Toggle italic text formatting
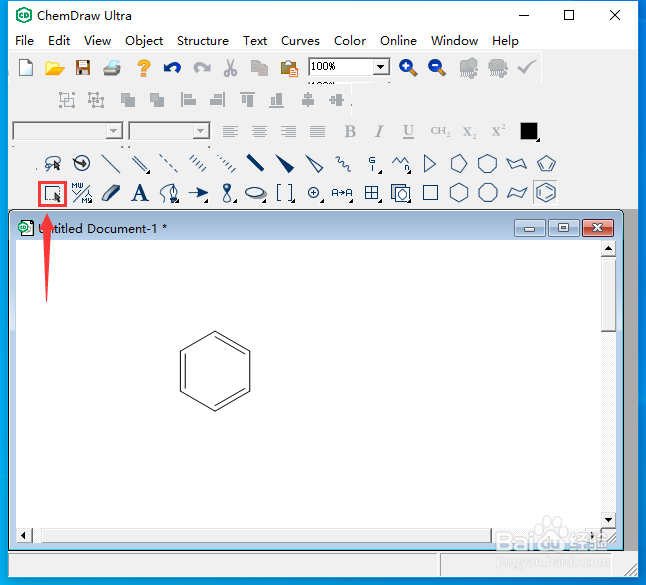Viewport: 646px width, 585px height. [x=379, y=131]
